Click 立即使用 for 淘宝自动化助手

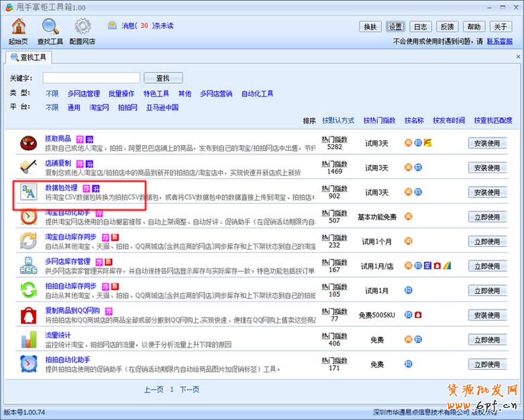click(x=487, y=217)
